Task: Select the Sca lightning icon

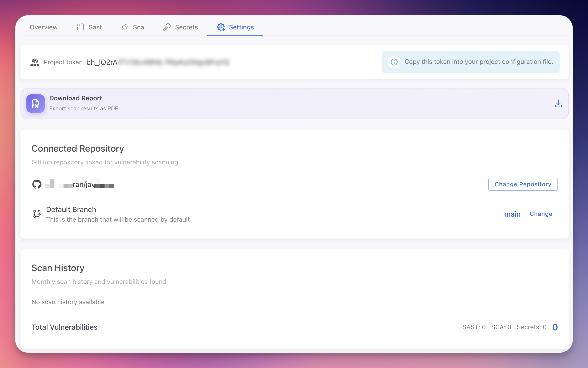Action: 125,27
